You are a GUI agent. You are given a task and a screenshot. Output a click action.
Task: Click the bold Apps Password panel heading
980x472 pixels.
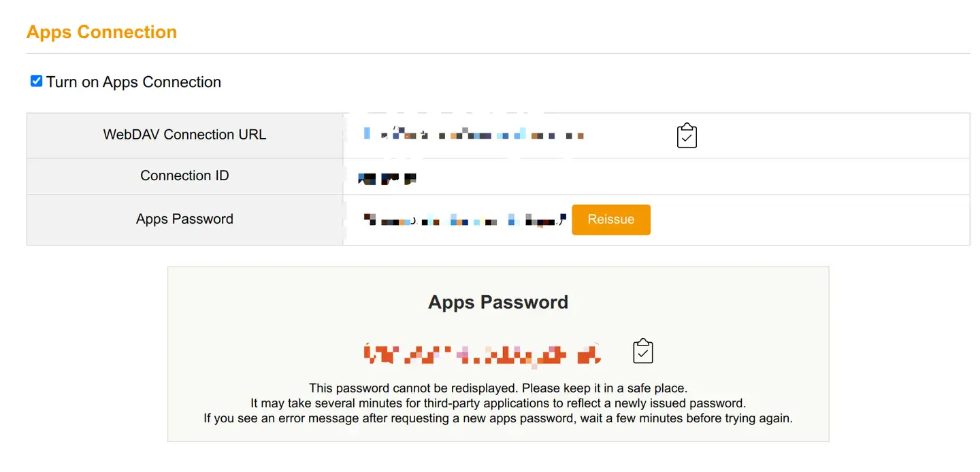(x=498, y=302)
